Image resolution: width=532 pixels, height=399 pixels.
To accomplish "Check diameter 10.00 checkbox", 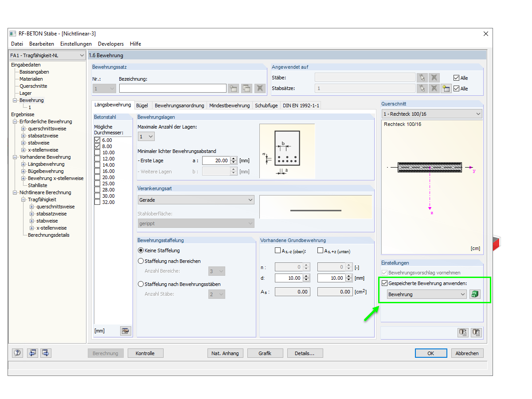I will [98, 153].
